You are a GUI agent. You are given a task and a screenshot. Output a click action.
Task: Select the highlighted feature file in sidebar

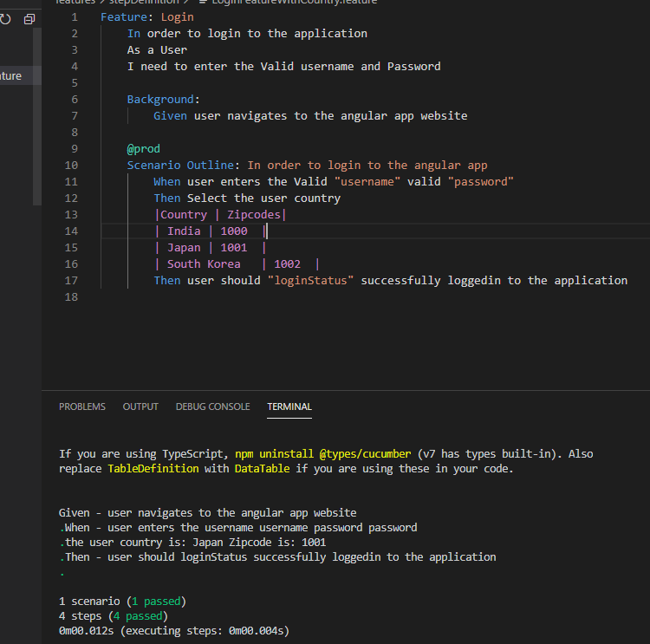tap(12, 76)
